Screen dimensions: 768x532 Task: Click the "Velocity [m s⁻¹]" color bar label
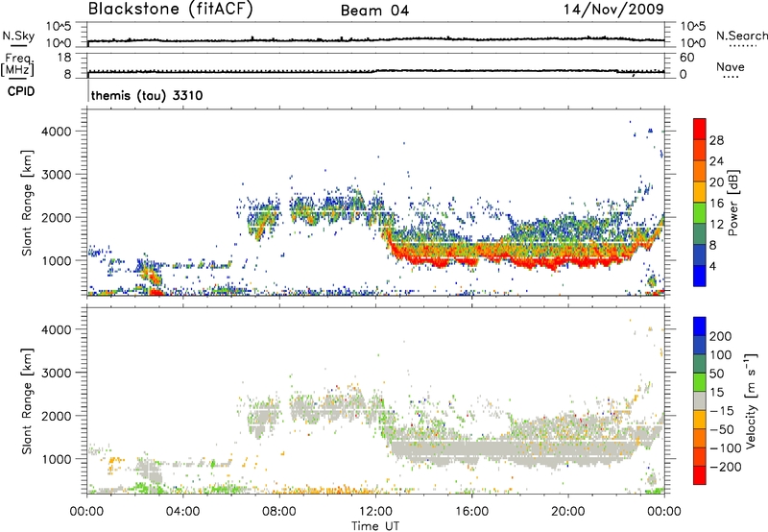750,400
